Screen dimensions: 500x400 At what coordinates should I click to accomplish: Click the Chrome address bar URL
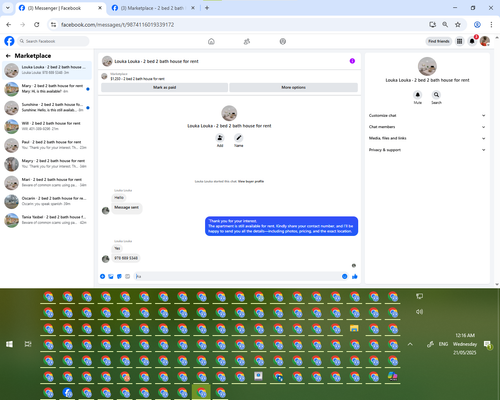[x=117, y=25]
